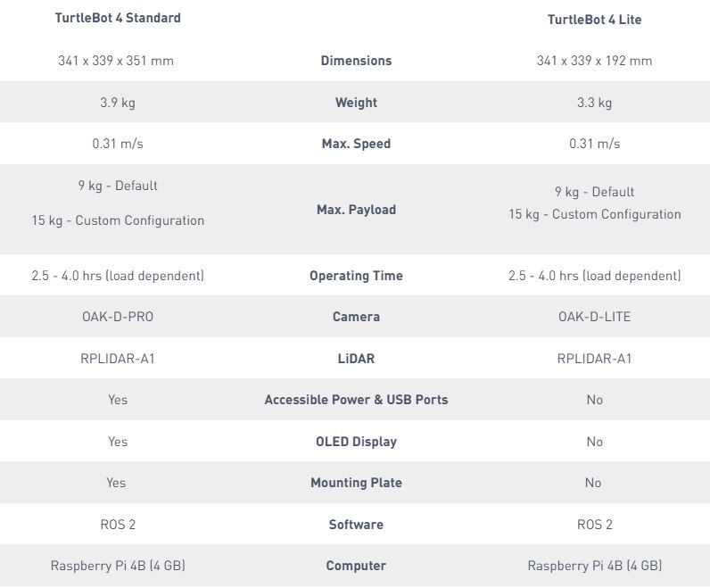Select the Operating Time row label
Viewport: 710px width, 588px height.
point(356,276)
